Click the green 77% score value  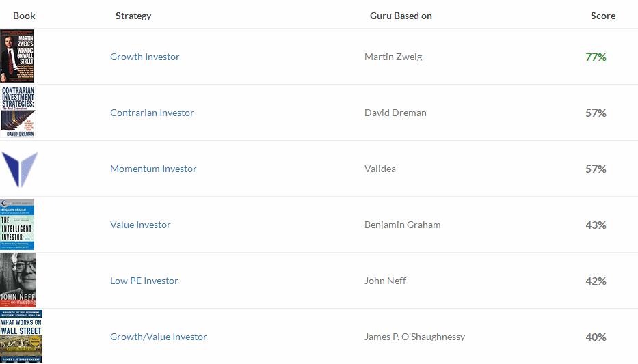pyautogui.click(x=596, y=57)
